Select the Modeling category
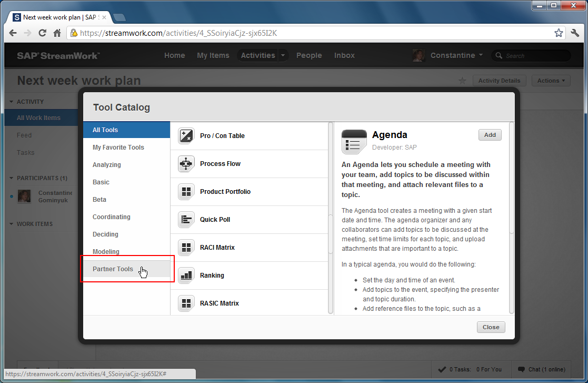588x383 pixels. (127, 252)
